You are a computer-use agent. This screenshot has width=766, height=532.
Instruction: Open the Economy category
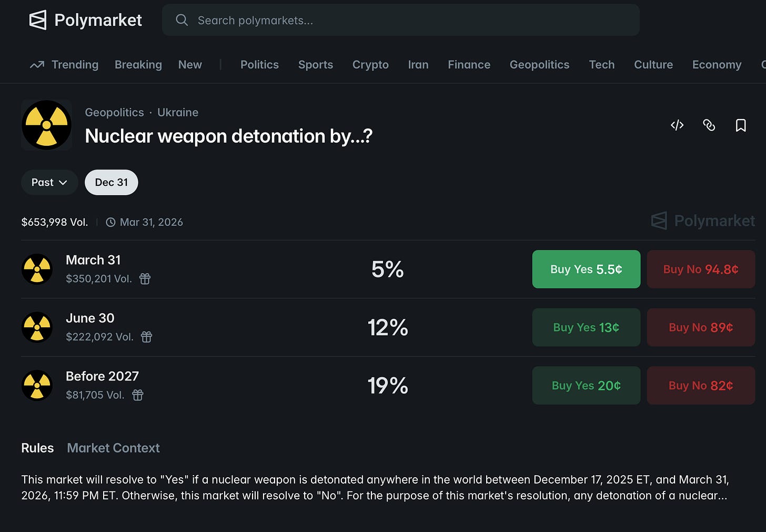click(x=717, y=65)
